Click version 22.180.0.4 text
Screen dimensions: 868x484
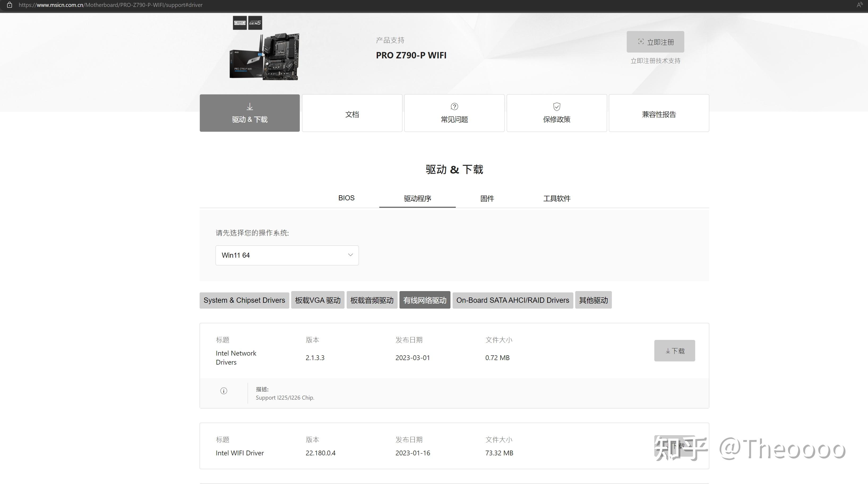(320, 453)
